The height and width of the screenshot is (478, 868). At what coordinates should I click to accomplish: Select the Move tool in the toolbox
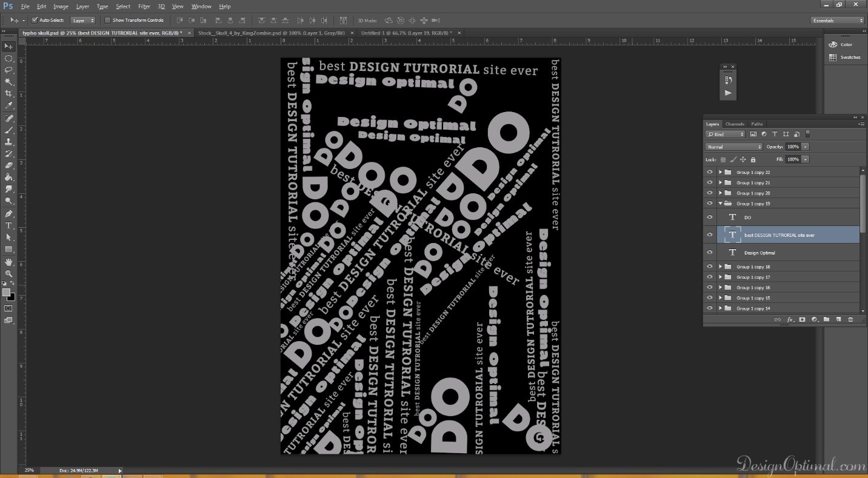8,46
